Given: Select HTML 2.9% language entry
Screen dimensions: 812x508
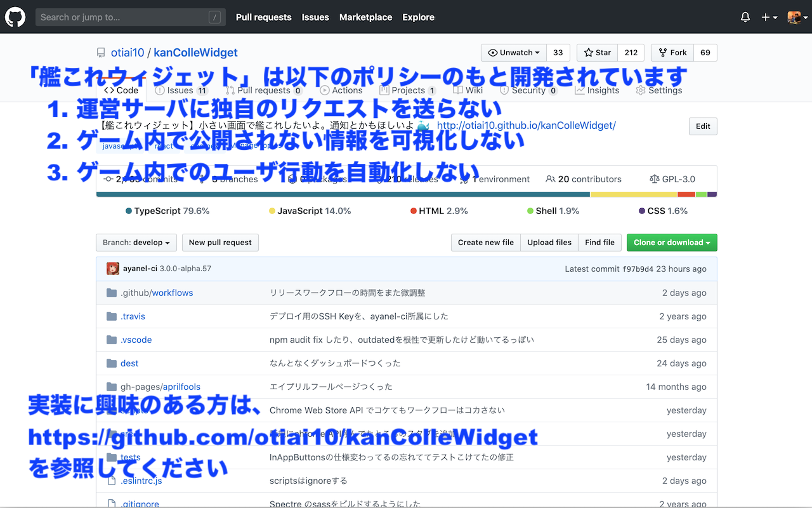Looking at the screenshot, I should (439, 211).
